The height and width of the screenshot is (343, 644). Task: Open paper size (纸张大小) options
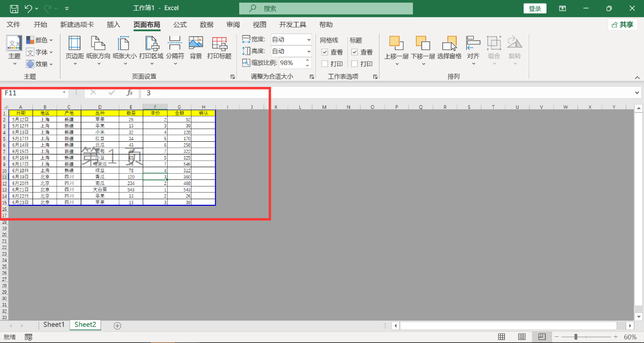pyautogui.click(x=124, y=51)
